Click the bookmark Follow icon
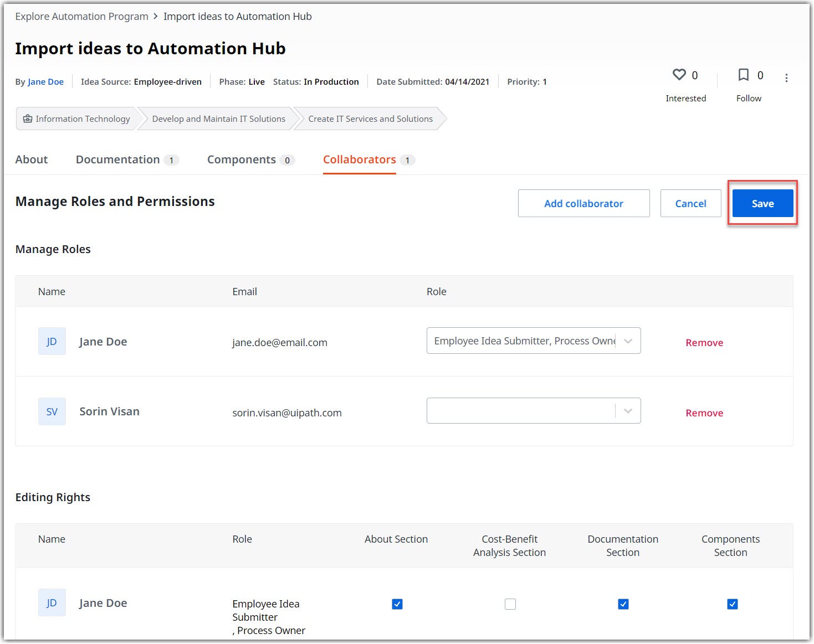The width and height of the screenshot is (814, 644). pyautogui.click(x=744, y=75)
